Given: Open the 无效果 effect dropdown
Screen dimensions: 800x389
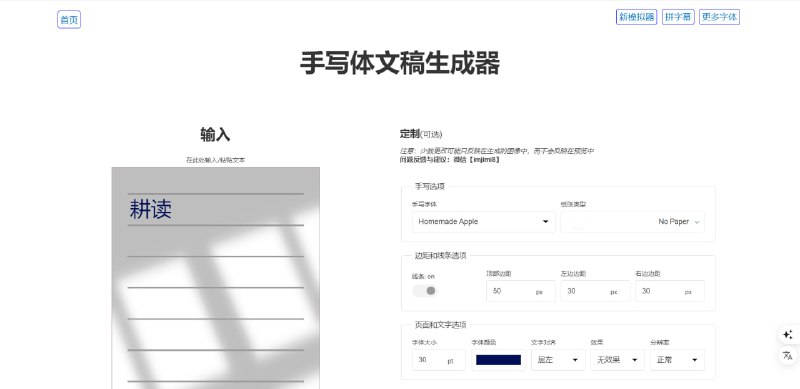Looking at the screenshot, I should tap(617, 360).
